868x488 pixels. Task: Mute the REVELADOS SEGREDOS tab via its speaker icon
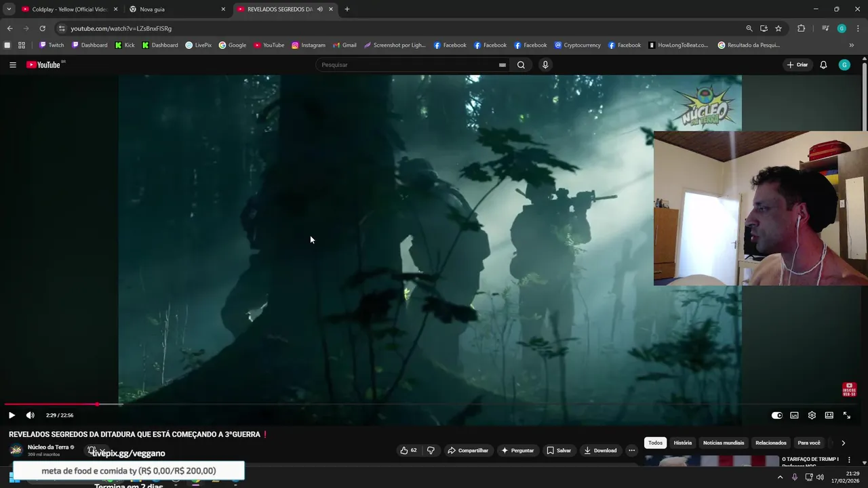pos(320,9)
